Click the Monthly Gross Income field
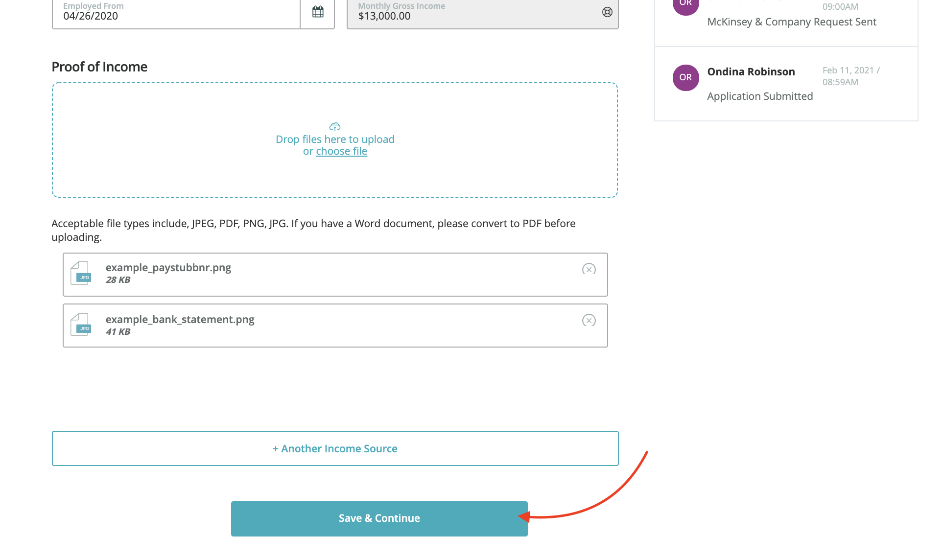 pyautogui.click(x=475, y=15)
